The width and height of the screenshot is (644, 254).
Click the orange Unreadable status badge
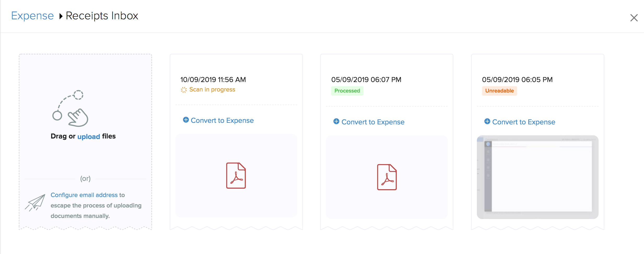(500, 91)
